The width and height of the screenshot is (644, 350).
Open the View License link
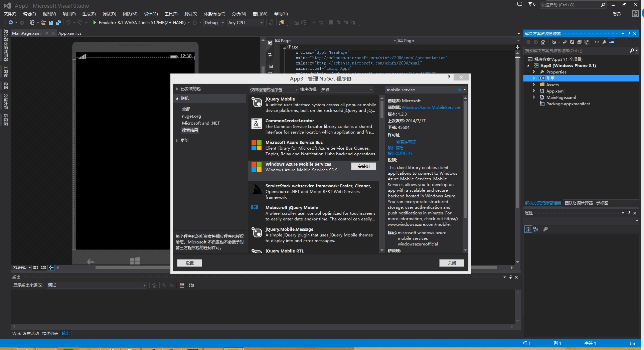tap(406, 142)
